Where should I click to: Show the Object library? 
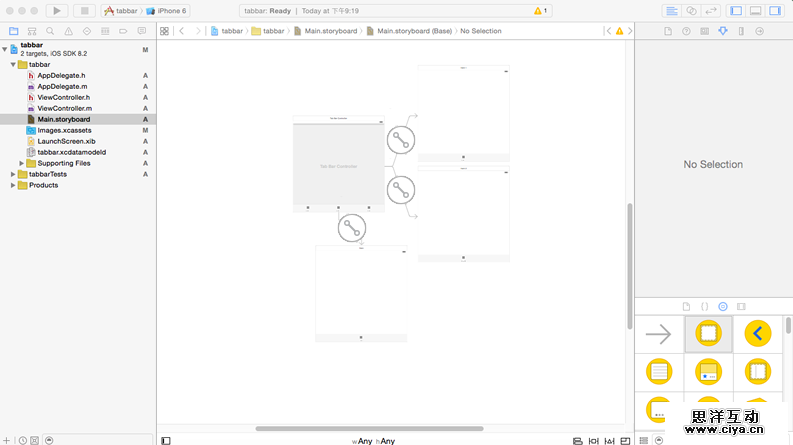(x=723, y=306)
